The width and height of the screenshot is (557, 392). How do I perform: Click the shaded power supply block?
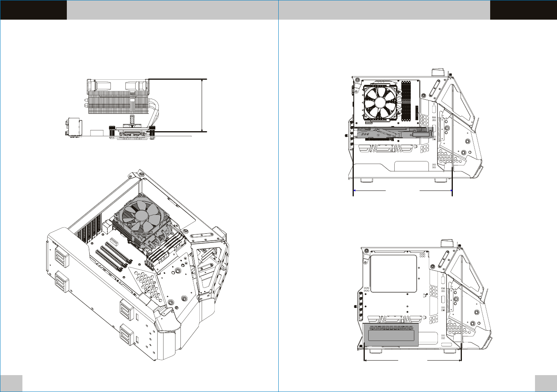pos(390,335)
